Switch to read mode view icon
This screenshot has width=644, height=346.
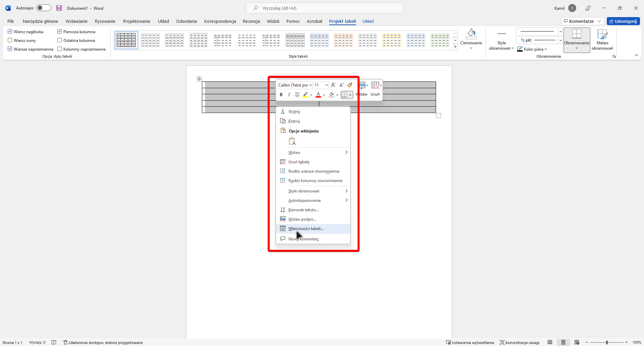click(x=550, y=342)
